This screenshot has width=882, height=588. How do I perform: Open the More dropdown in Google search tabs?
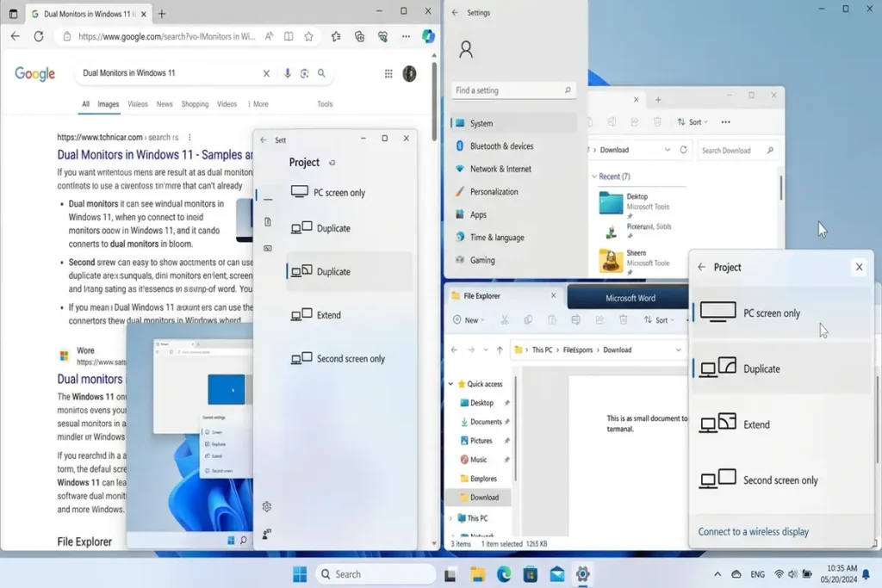point(258,104)
